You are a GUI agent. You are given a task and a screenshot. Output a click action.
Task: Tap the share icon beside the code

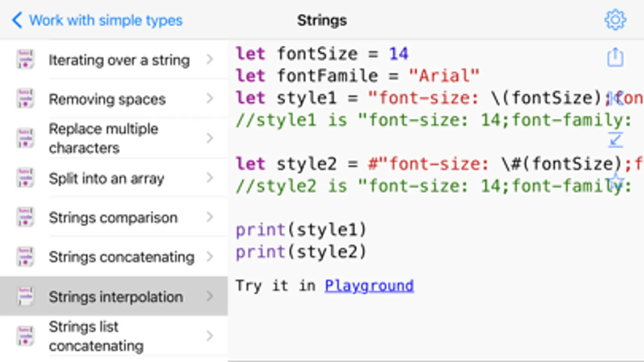pyautogui.click(x=615, y=57)
